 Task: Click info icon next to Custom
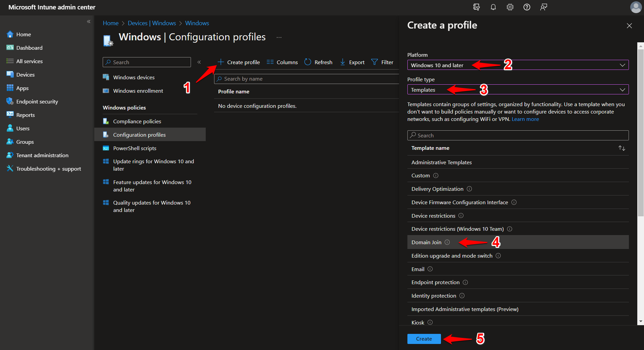(x=436, y=176)
